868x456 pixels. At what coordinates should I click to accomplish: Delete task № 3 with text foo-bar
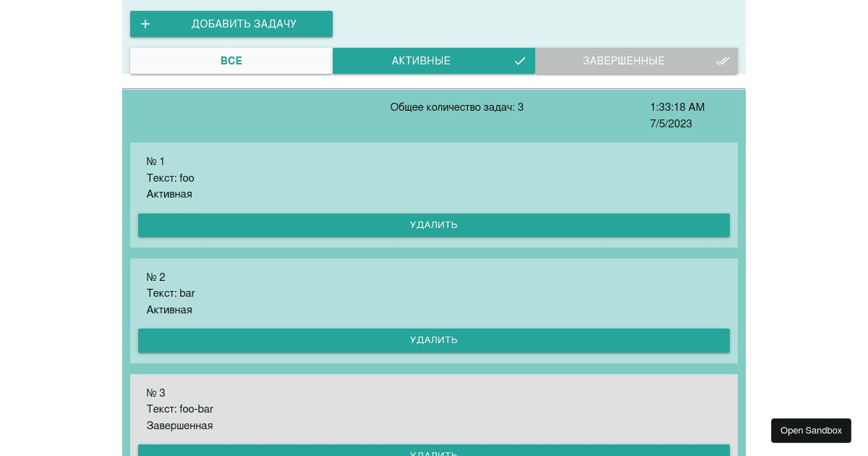[x=434, y=450]
